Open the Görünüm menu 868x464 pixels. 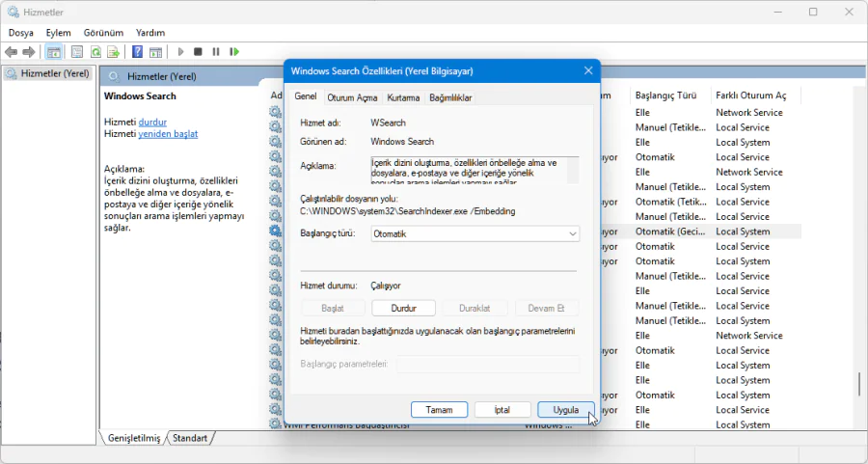103,33
